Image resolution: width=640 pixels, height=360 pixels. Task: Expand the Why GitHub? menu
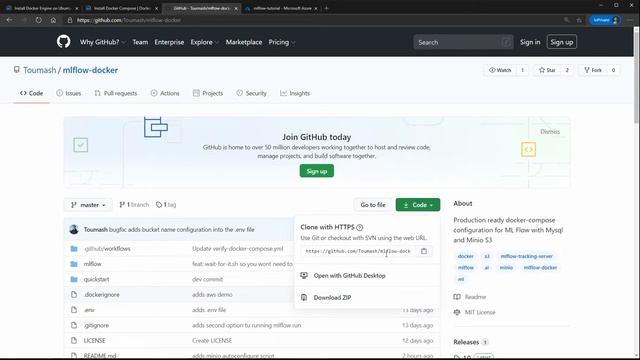(102, 42)
